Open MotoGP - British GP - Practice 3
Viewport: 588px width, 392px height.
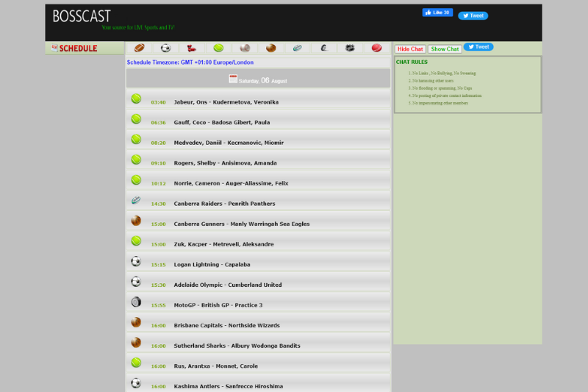coord(218,305)
